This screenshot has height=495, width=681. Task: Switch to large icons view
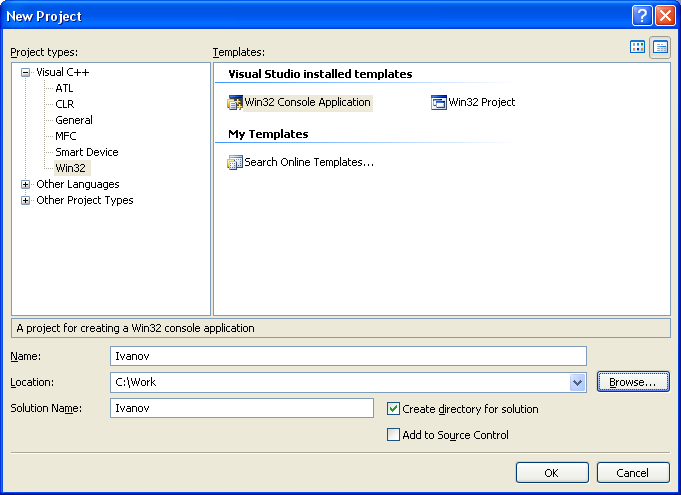tap(637, 47)
